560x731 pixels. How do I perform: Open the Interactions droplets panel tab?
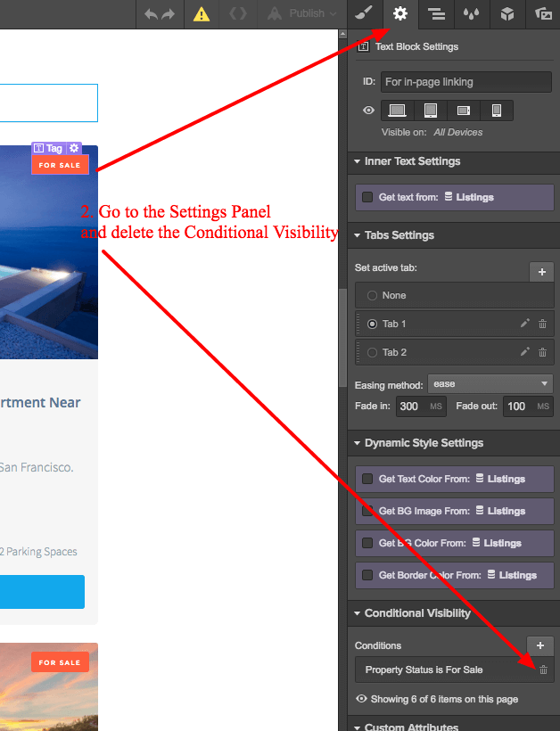472,14
